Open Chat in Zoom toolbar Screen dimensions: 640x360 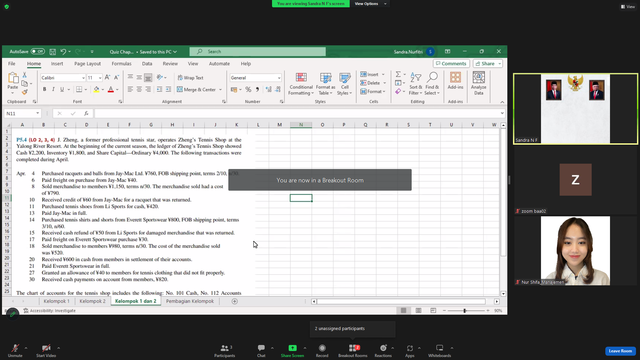coord(261,350)
